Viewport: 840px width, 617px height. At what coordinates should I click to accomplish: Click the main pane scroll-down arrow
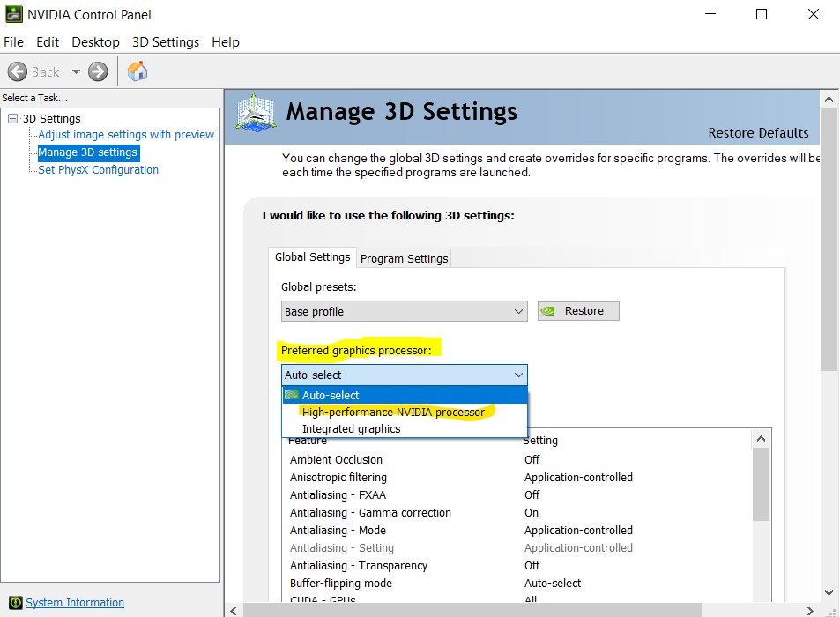pos(829,592)
